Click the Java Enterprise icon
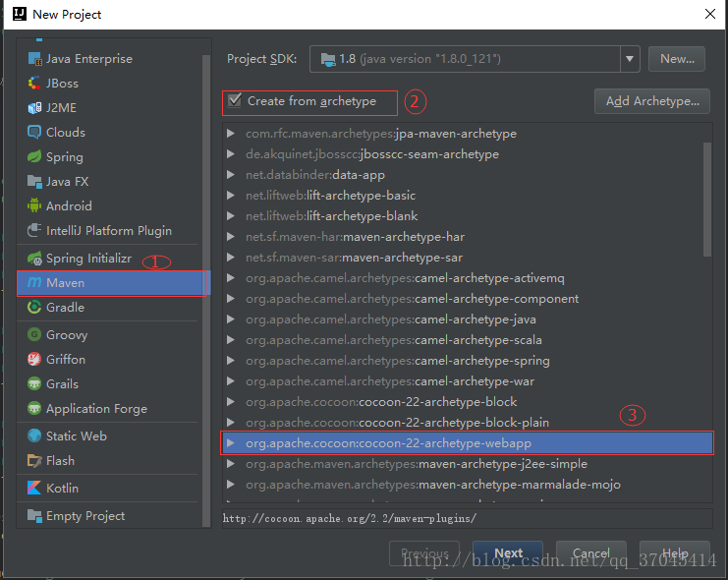728x580 pixels. pos(34,59)
